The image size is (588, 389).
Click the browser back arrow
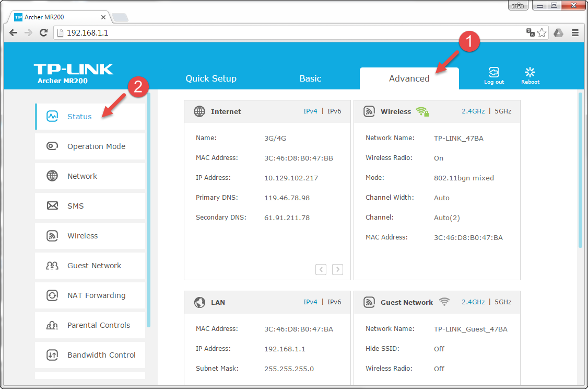pyautogui.click(x=13, y=32)
